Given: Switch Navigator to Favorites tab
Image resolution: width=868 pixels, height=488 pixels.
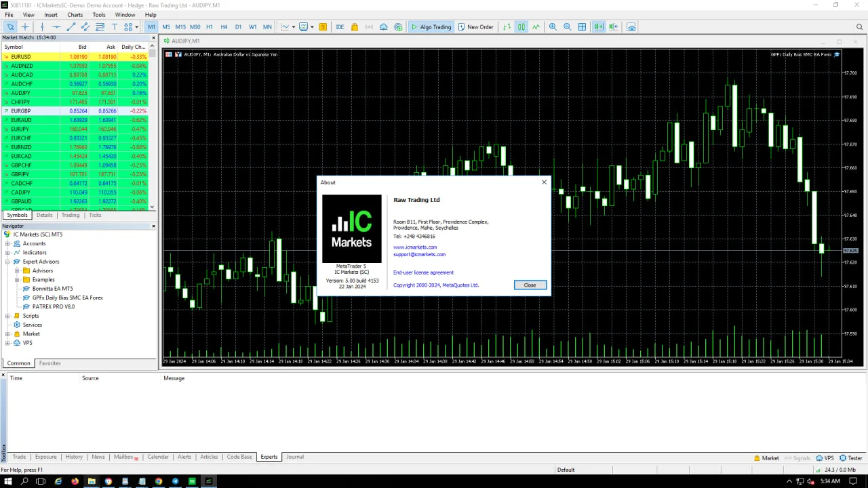Looking at the screenshot, I should [x=50, y=363].
